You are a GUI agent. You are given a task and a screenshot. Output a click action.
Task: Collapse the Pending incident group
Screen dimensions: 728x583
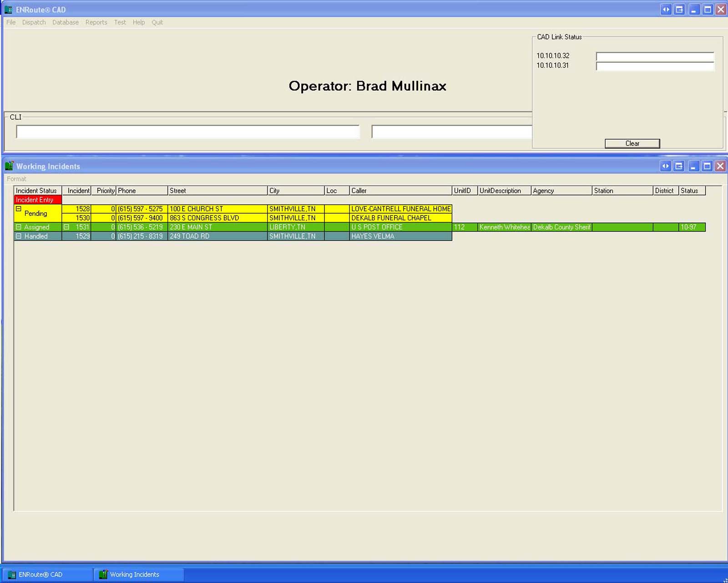[x=19, y=209]
